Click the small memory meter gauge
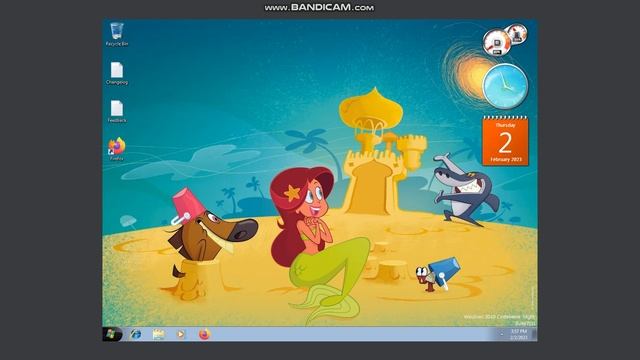 pos(517,34)
